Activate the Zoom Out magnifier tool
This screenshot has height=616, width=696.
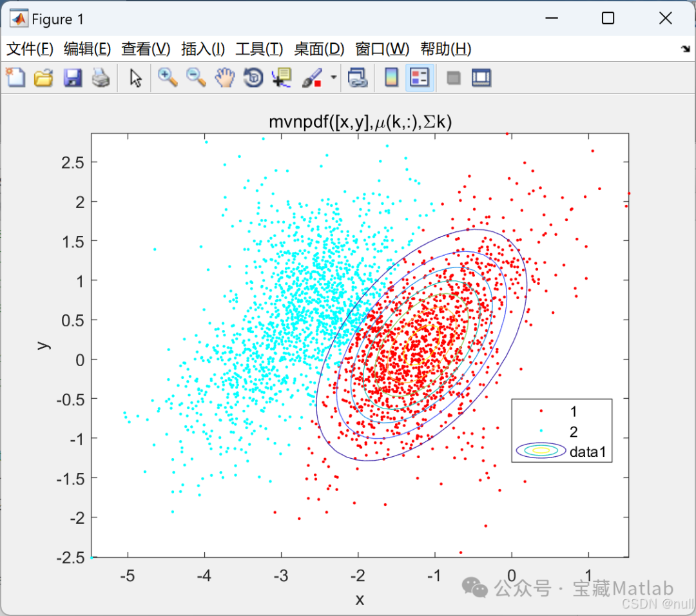coord(196,78)
